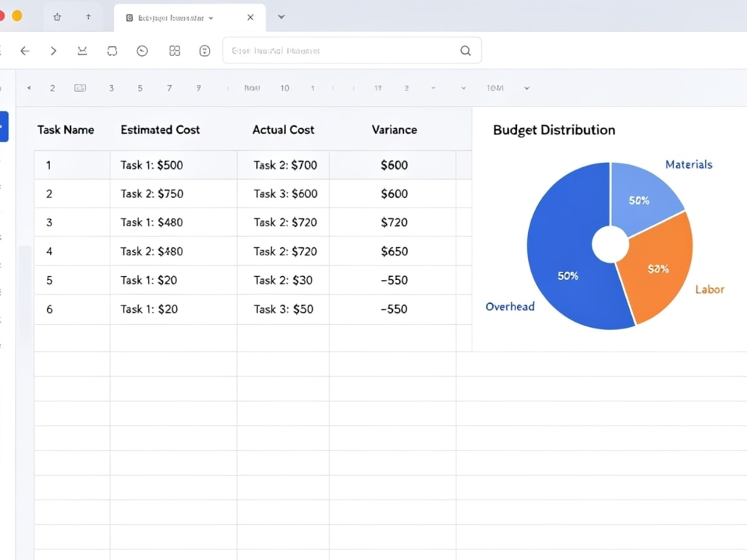
Task: Click the Budget Distribution chart title
Action: (554, 130)
